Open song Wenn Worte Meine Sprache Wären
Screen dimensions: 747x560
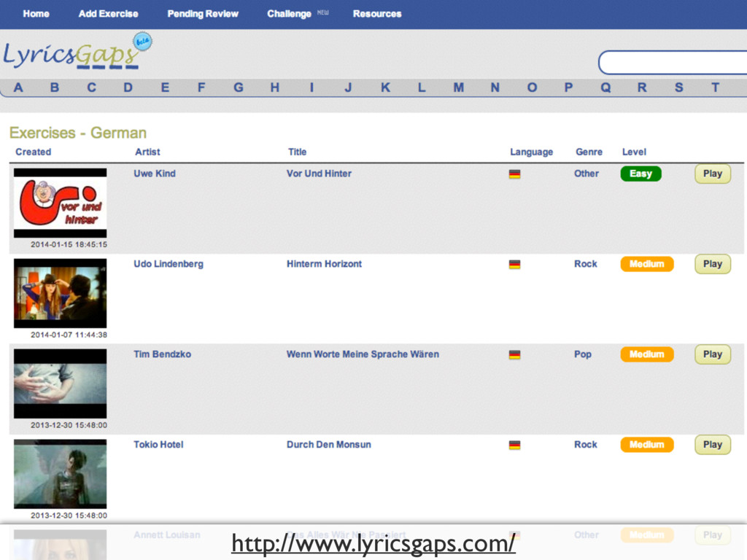point(363,354)
